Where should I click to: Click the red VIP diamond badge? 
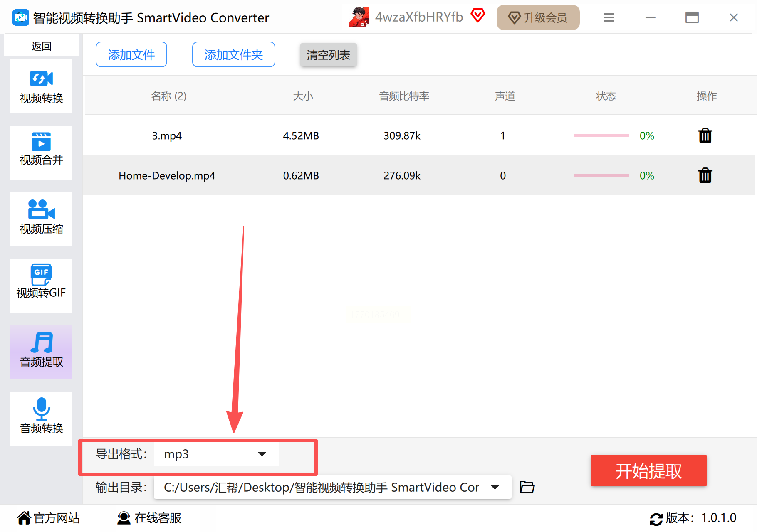[x=478, y=16]
